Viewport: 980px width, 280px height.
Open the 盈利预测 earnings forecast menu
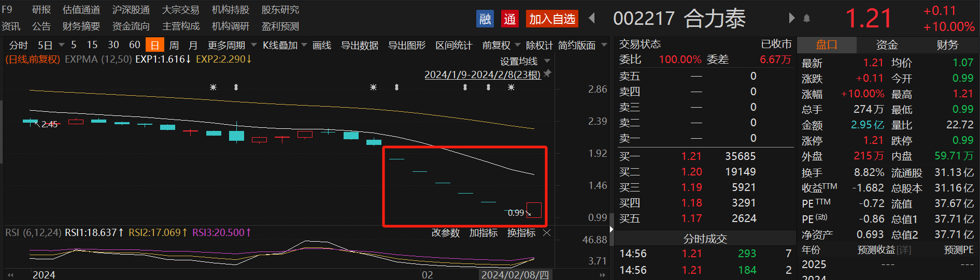click(280, 26)
